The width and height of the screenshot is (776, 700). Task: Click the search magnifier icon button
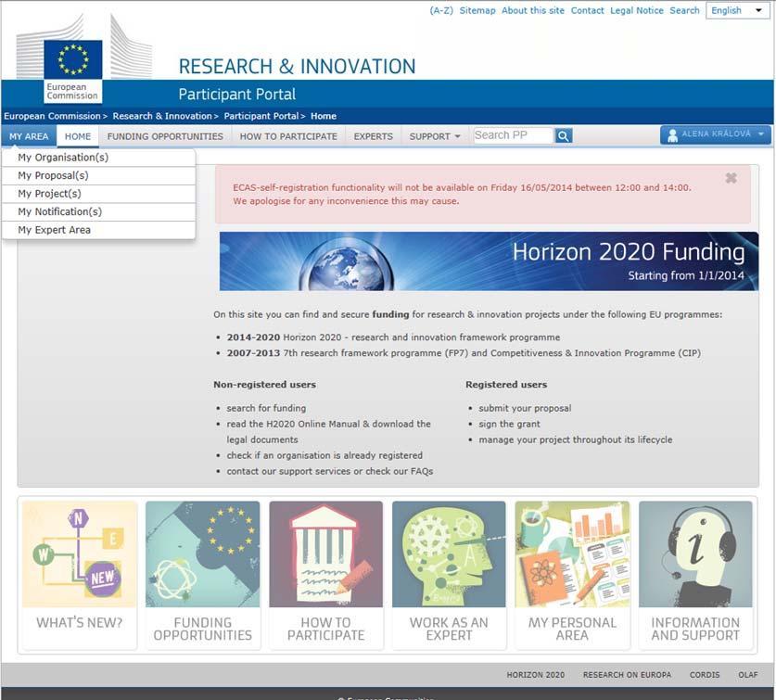[563, 135]
